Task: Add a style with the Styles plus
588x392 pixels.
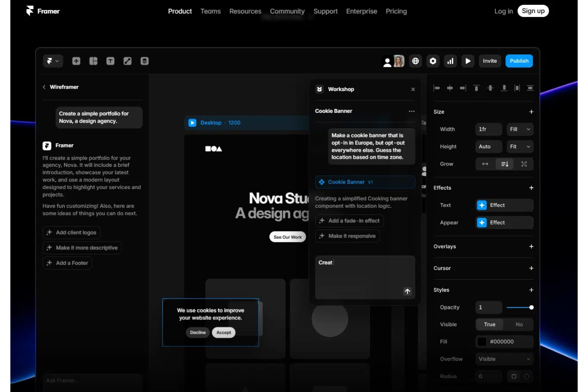Action: [x=531, y=290]
